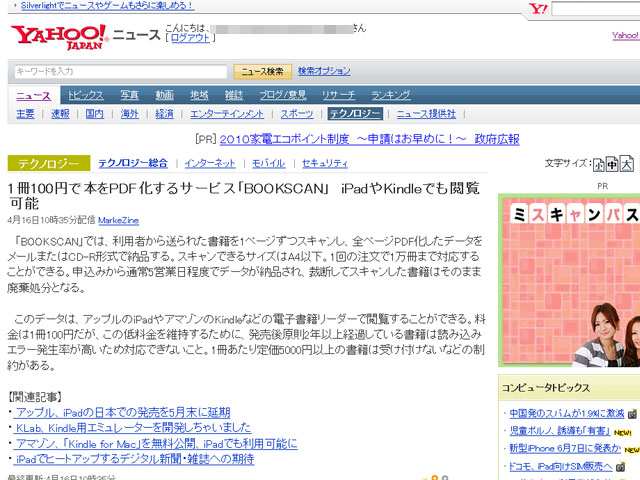Open インターネット subcategory
The image size is (640, 480).
[210, 163]
